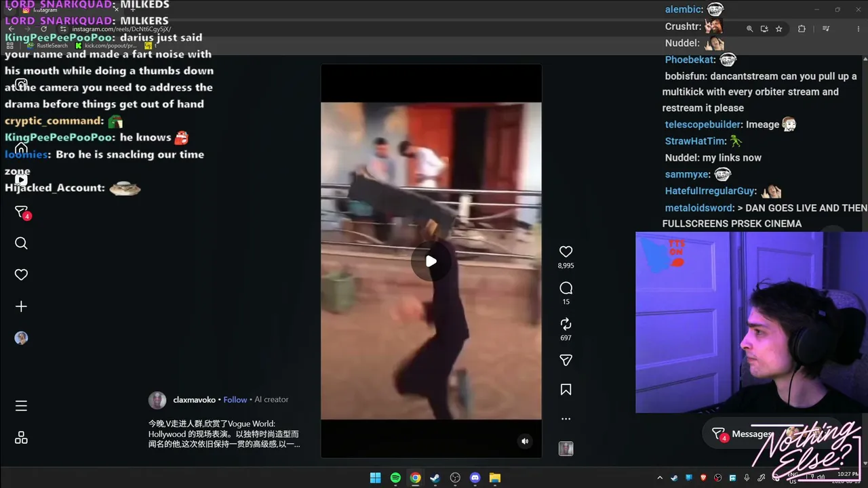
Task: Open File Explorer from the taskbar
Action: (495, 478)
